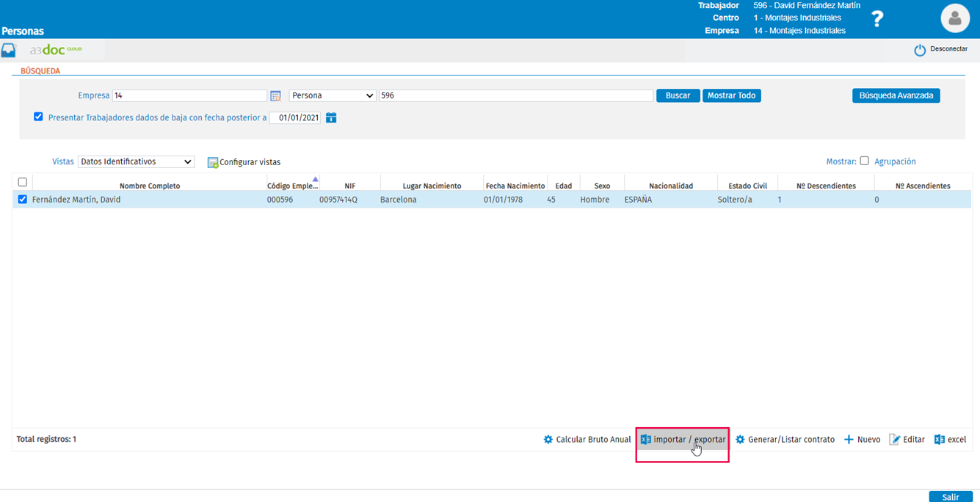Export to excel using the excel icon

pos(939,440)
